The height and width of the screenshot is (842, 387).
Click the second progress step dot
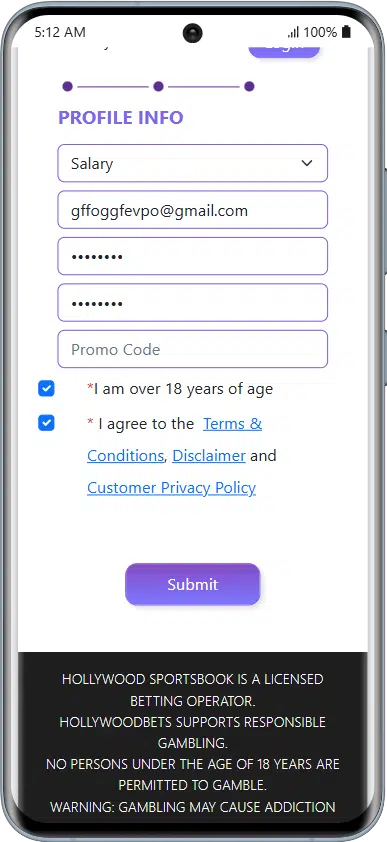coord(158,86)
